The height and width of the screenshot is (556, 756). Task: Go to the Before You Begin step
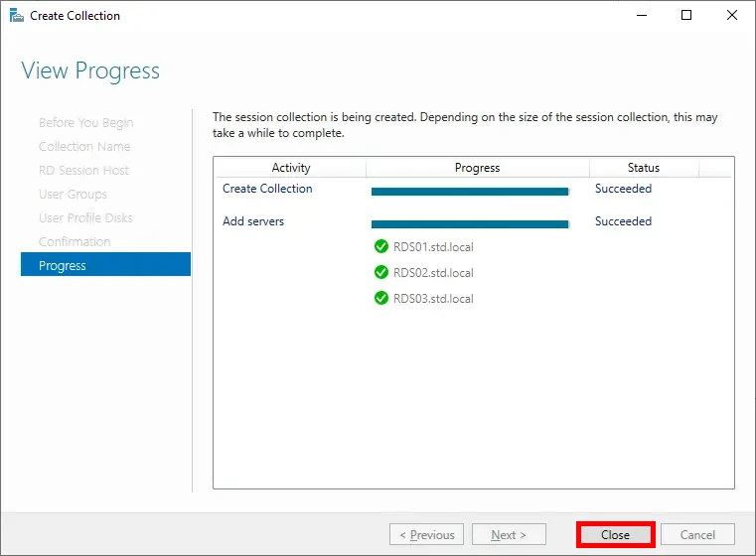(85, 122)
